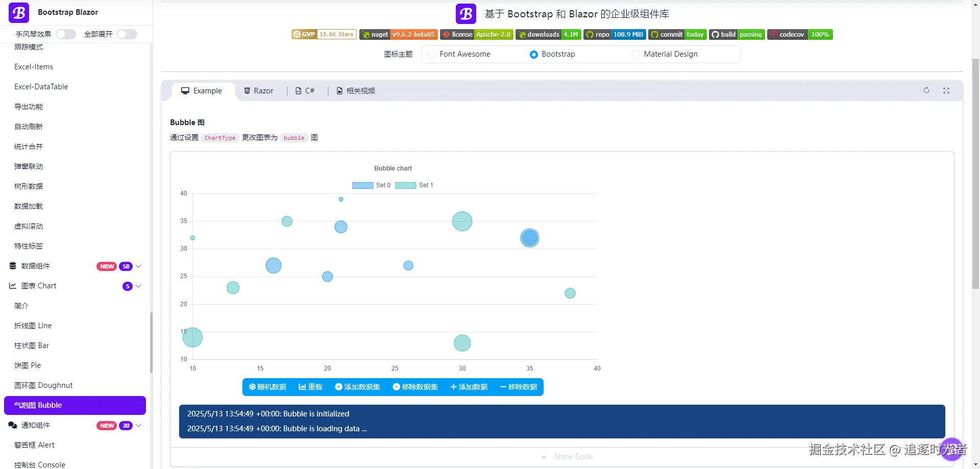The height and width of the screenshot is (469, 980).
Task: Click the "Bubble is loading data" console log line
Action: pyautogui.click(x=277, y=429)
